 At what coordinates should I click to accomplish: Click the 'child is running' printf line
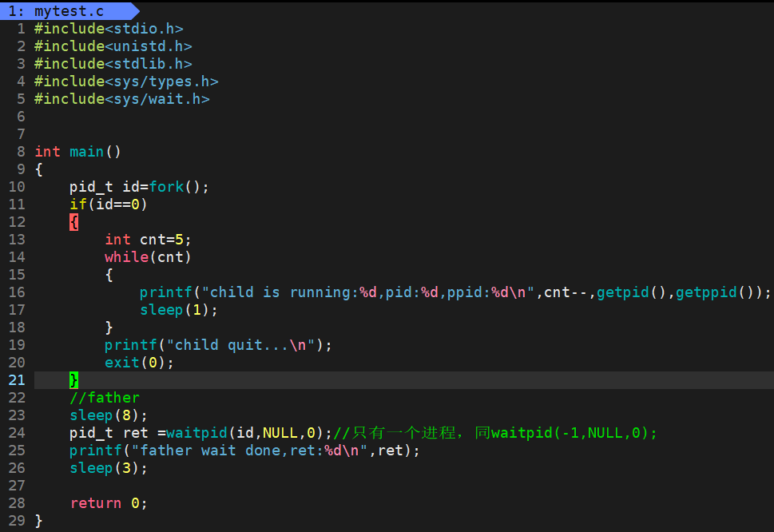point(455,292)
